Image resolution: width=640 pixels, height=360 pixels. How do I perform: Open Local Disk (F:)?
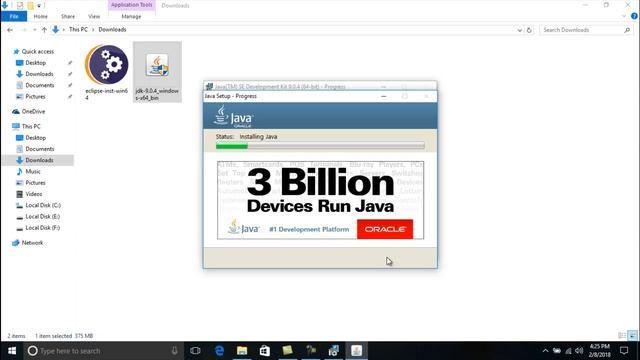[42, 228]
